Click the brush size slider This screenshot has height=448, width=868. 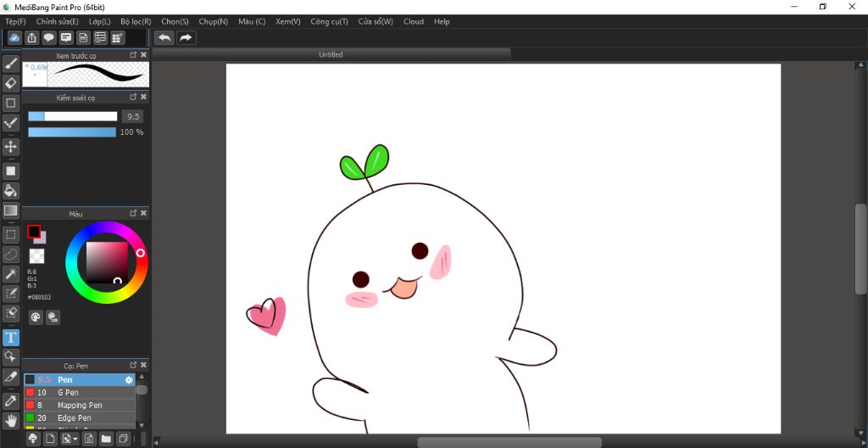click(73, 116)
